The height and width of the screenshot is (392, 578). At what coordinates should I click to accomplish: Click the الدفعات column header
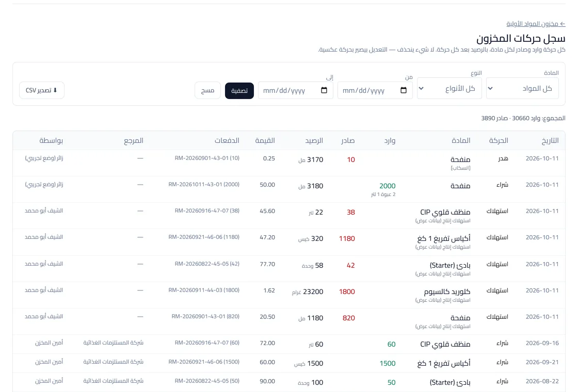(227, 140)
